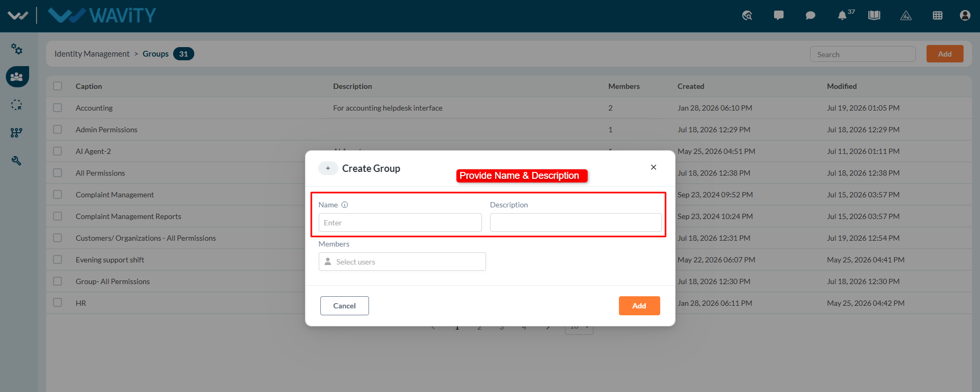
Task: Click the info icon next to Name
Action: tap(345, 205)
